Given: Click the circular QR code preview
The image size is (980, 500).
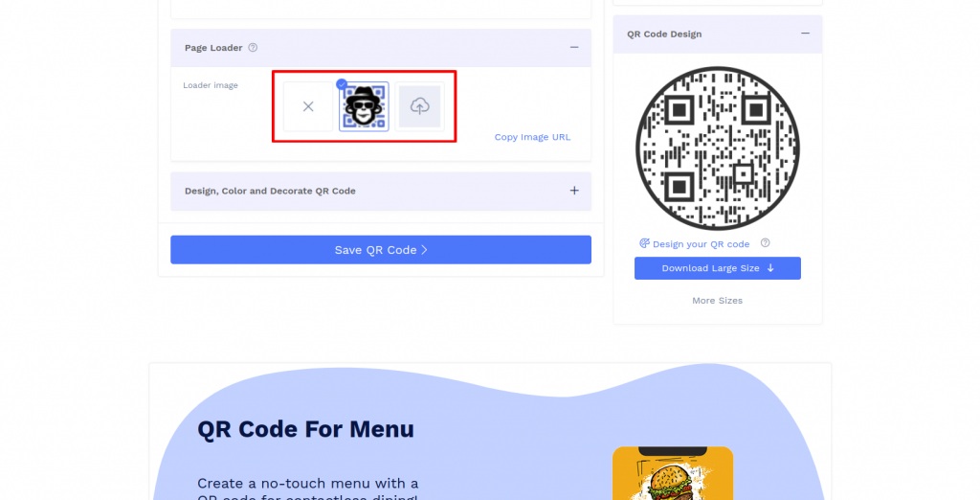Looking at the screenshot, I should [x=718, y=148].
